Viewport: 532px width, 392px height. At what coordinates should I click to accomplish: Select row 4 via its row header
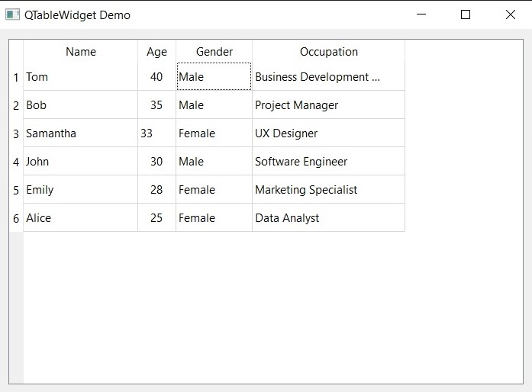click(16, 161)
